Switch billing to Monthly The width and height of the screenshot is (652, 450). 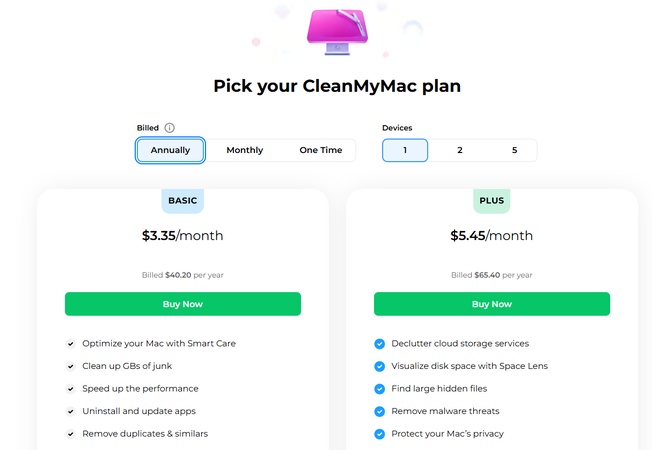pyautogui.click(x=245, y=150)
